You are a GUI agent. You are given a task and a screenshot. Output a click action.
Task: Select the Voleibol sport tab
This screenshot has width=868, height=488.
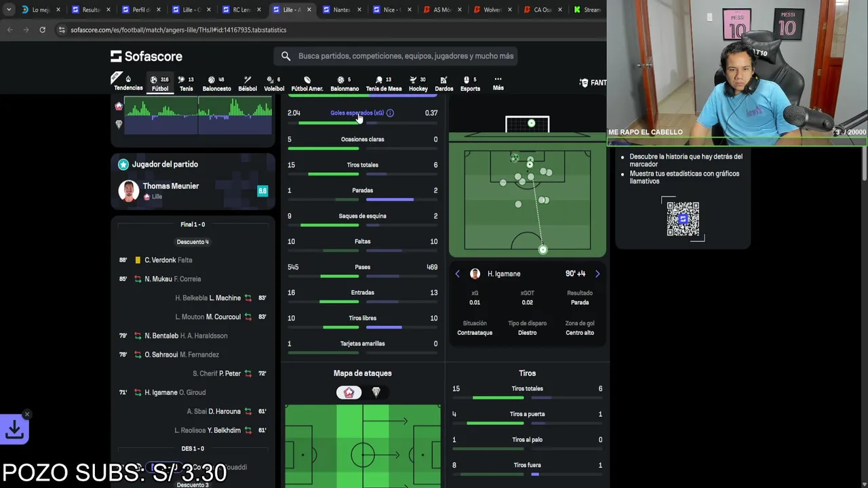[x=274, y=83]
